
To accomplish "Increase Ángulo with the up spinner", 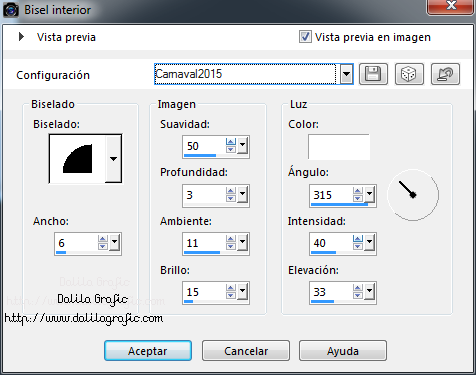I will coord(358,191).
